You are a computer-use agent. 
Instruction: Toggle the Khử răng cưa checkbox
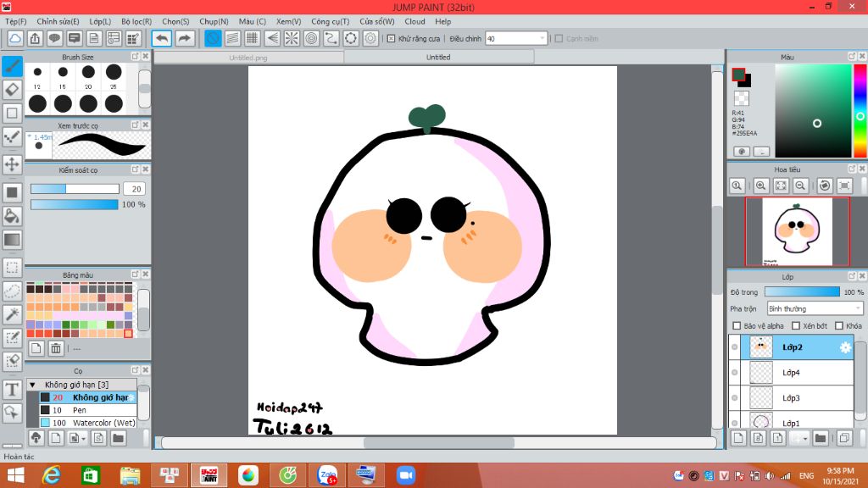(x=391, y=38)
